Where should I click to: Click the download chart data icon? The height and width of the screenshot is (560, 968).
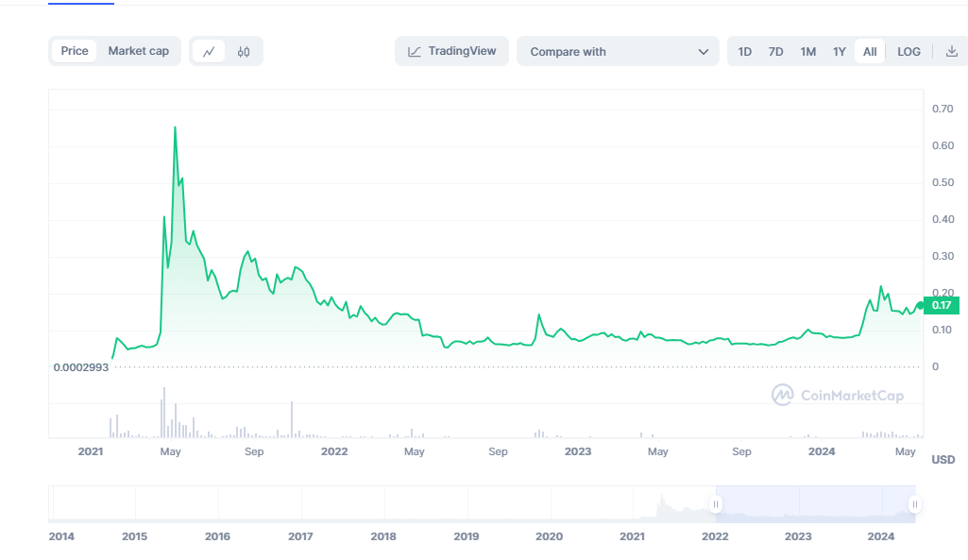tap(951, 52)
